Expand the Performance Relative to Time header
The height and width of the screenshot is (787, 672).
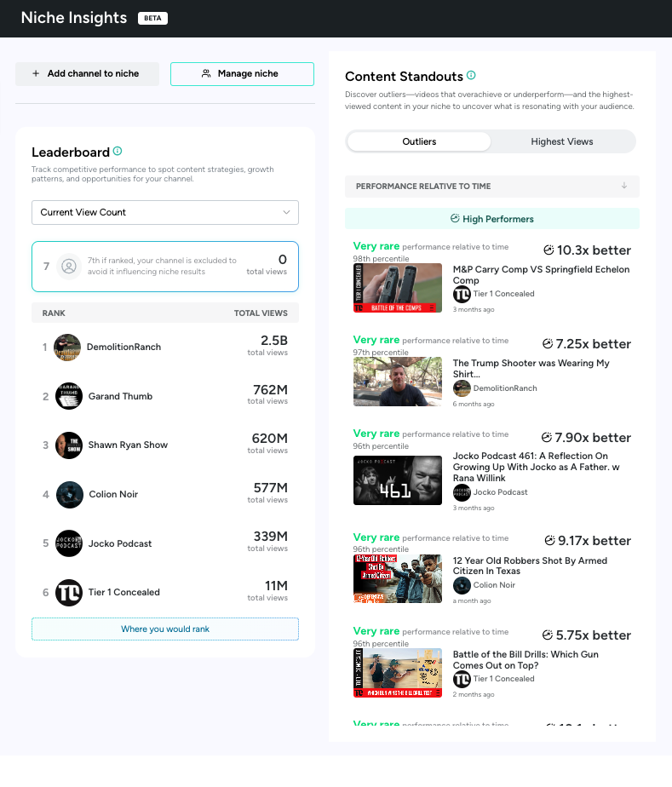(491, 187)
